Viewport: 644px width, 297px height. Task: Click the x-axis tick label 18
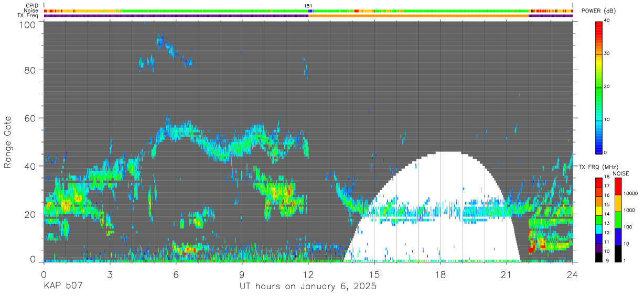point(440,273)
